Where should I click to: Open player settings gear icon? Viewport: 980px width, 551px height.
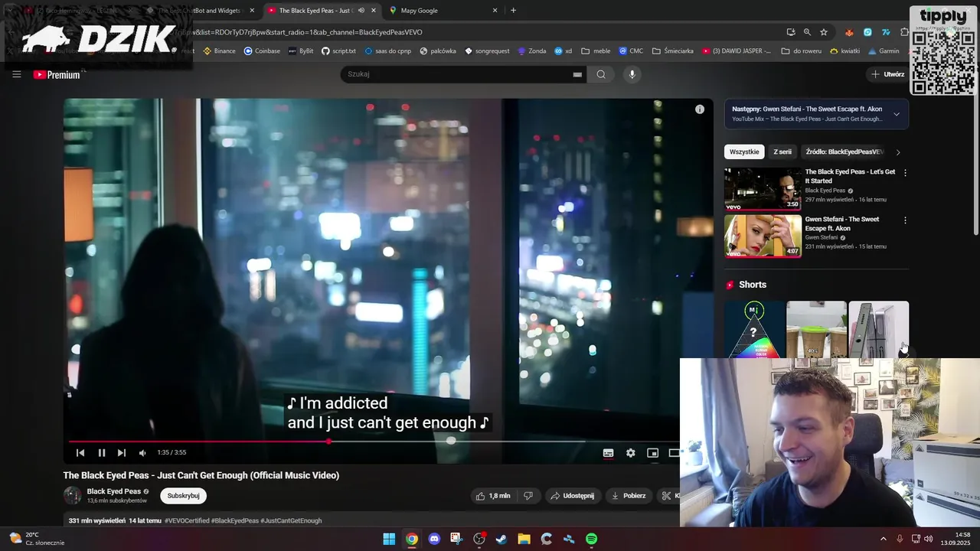630,453
